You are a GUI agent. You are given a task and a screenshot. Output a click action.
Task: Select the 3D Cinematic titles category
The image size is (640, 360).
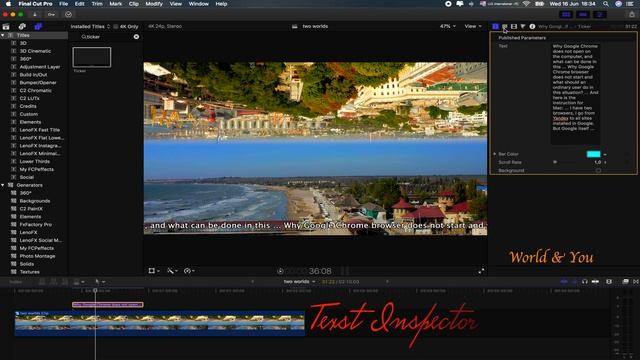(36, 51)
